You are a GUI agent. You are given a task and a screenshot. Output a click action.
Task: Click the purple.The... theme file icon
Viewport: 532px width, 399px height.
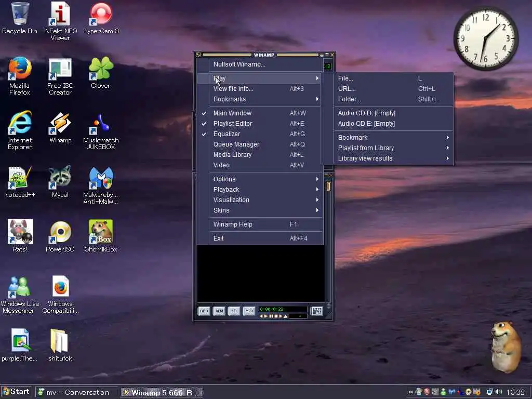coord(20,345)
